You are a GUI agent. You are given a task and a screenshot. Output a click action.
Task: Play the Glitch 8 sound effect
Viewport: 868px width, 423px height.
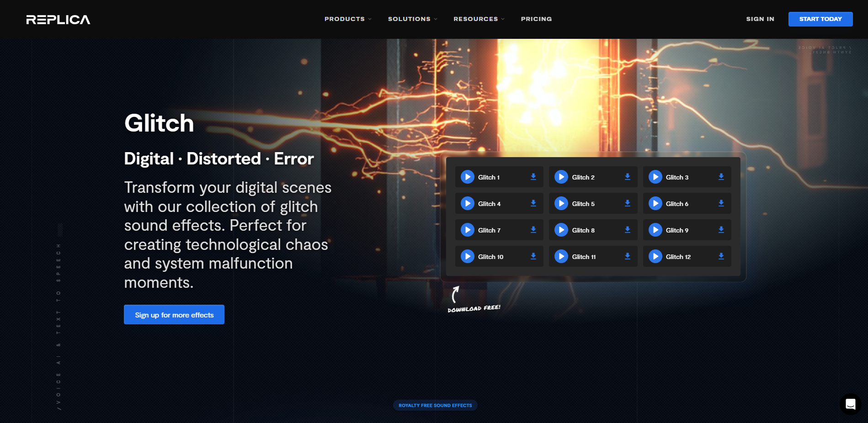coord(561,230)
